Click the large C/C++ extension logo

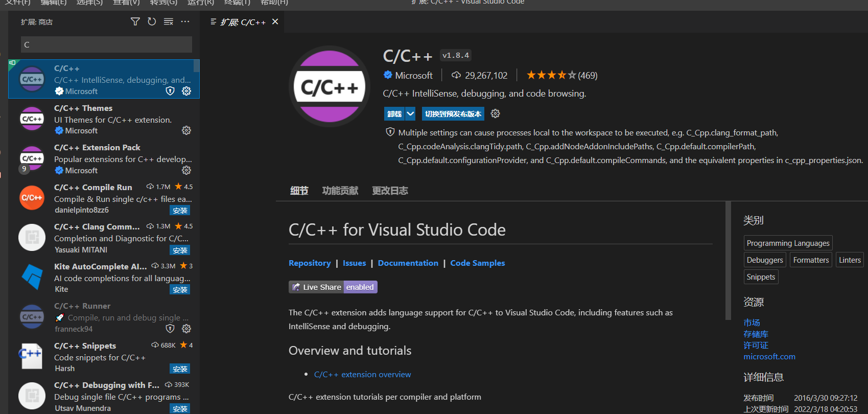[x=330, y=86]
